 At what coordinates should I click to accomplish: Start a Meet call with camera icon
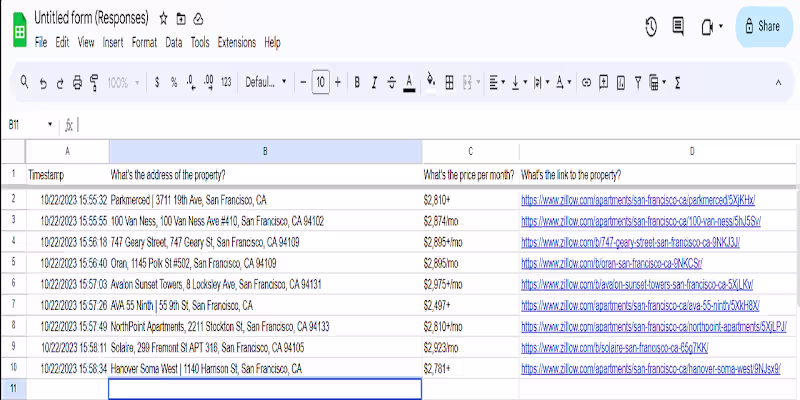[x=707, y=27]
